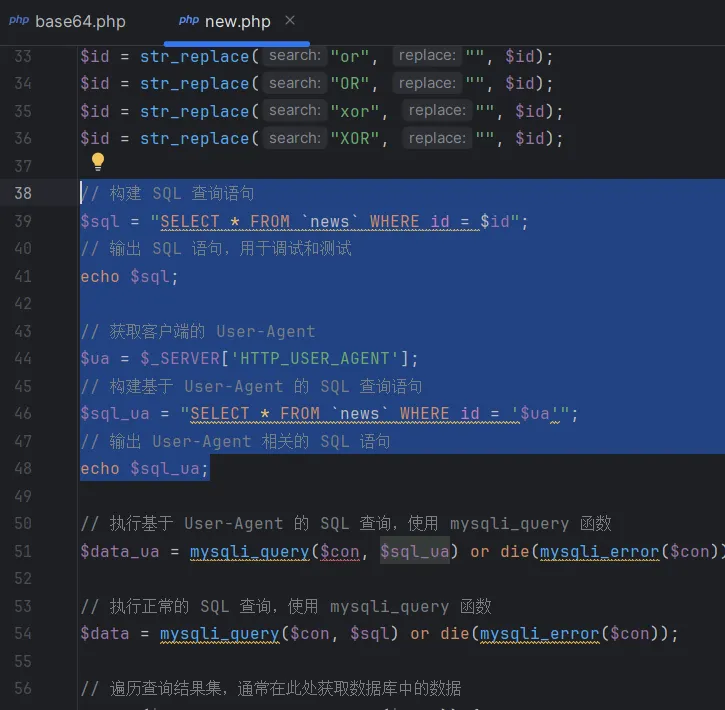Click the lightbulb quick-fix icon
The height and width of the screenshot is (710, 725).
pyautogui.click(x=98, y=161)
